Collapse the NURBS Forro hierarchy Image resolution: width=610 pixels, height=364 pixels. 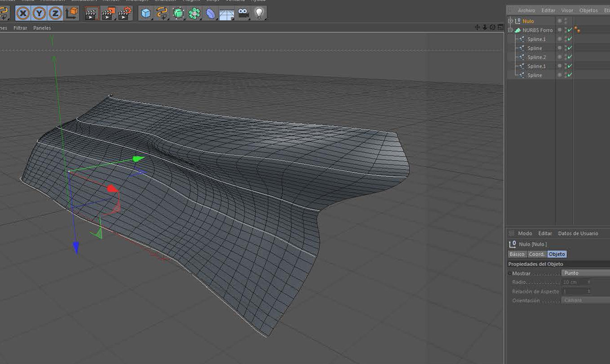coord(510,30)
